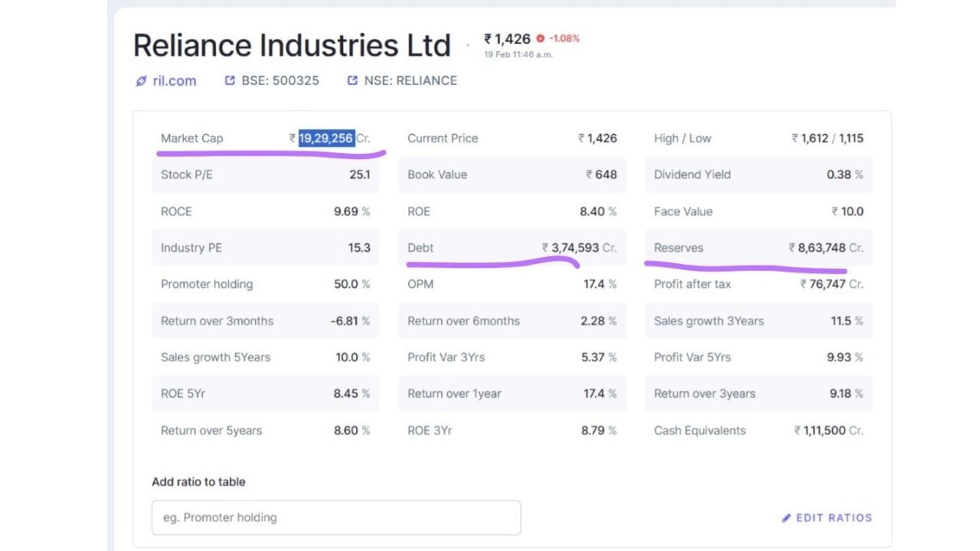Open the NSE: RELIANCE link text
The image size is (980, 551).
click(x=410, y=80)
